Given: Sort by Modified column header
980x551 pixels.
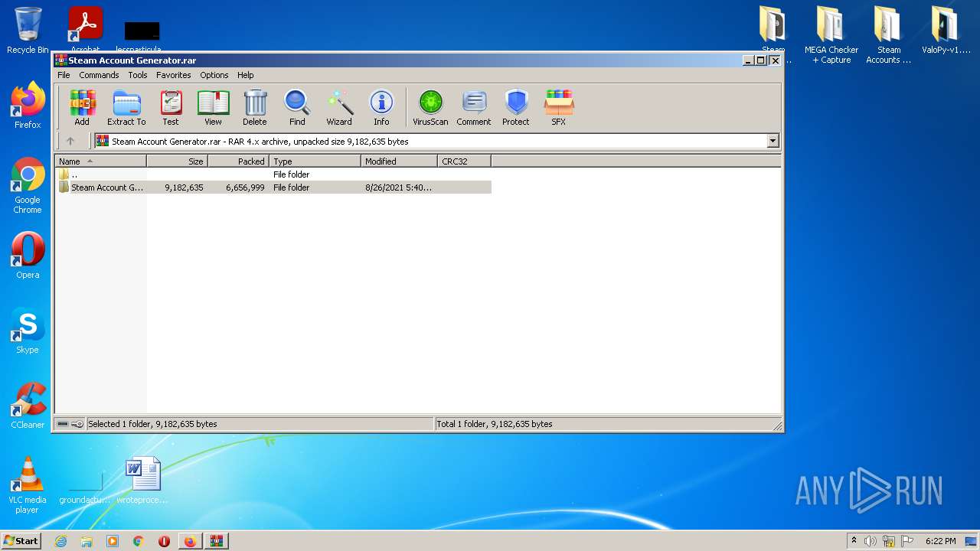Looking at the screenshot, I should 399,161.
